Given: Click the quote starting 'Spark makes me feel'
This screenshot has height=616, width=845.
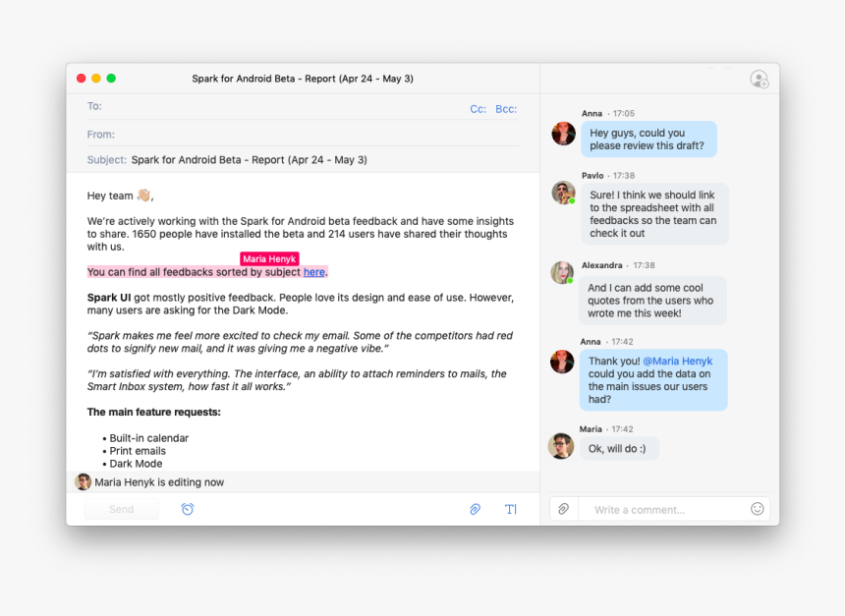Looking at the screenshot, I should (x=300, y=342).
